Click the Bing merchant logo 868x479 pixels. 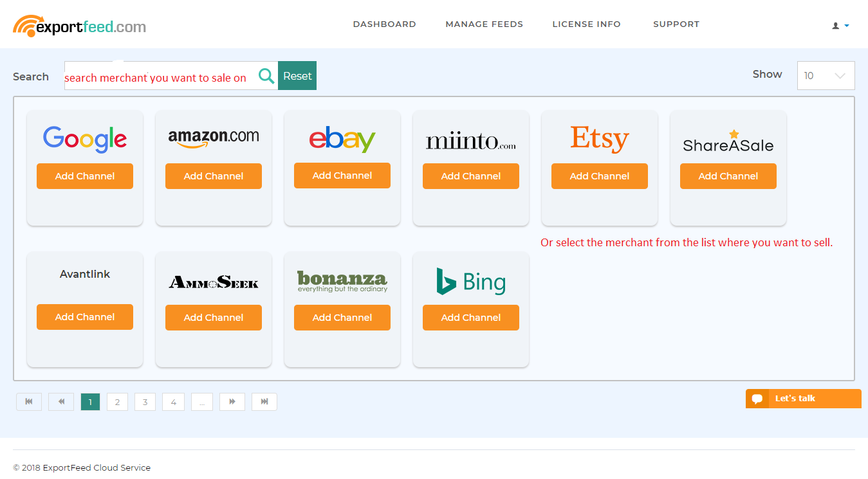tap(471, 282)
